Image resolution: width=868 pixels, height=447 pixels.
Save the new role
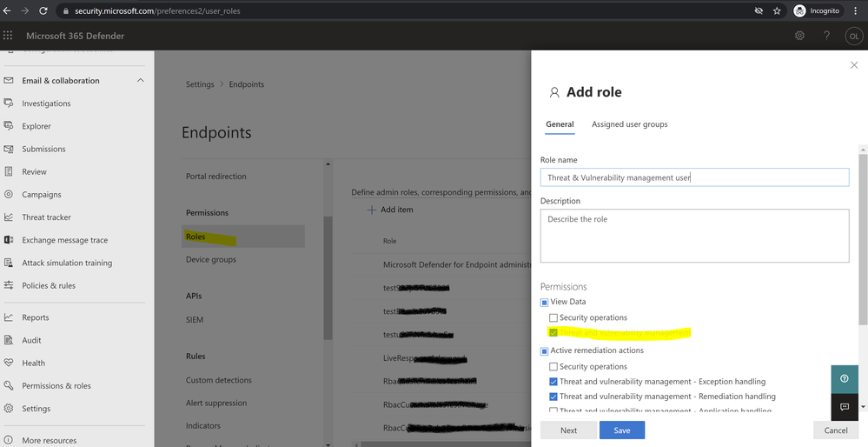(621, 430)
